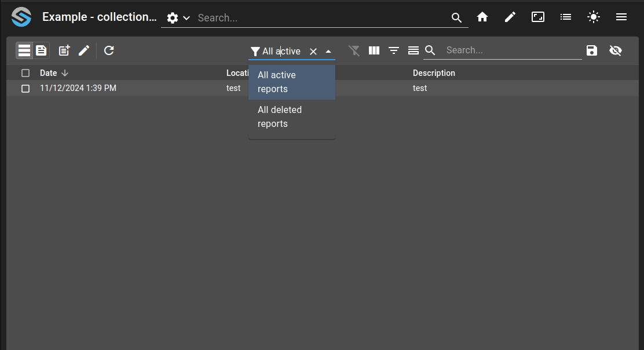Save the view with floppy icon
Image resolution: width=644 pixels, height=350 pixels.
[592, 50]
